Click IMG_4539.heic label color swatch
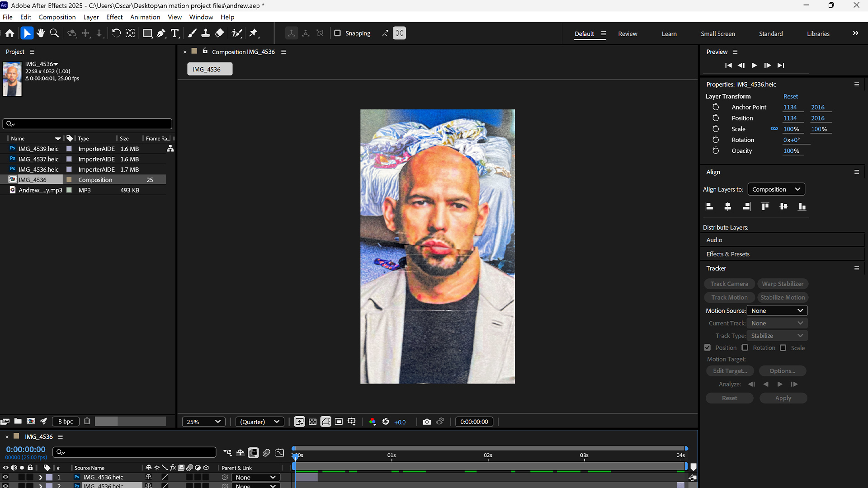Screen dimensions: 868x488 coord(69,149)
